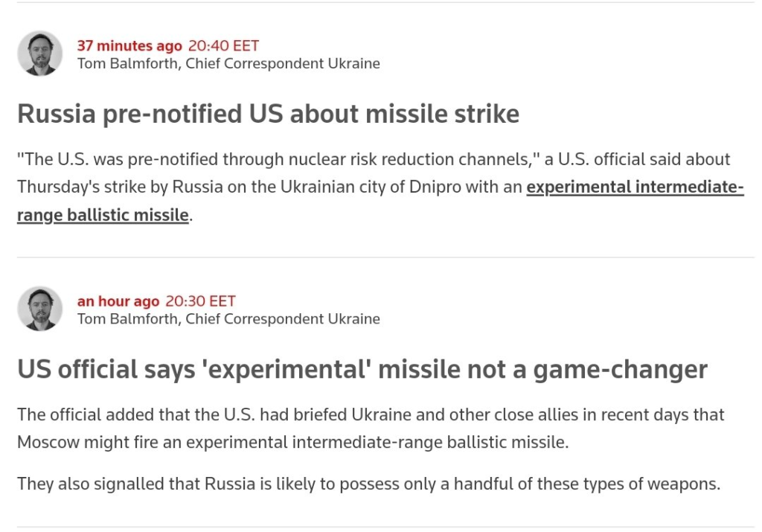Click "Chief Correspondent Ukraine" in the 20:40 post

283,64
